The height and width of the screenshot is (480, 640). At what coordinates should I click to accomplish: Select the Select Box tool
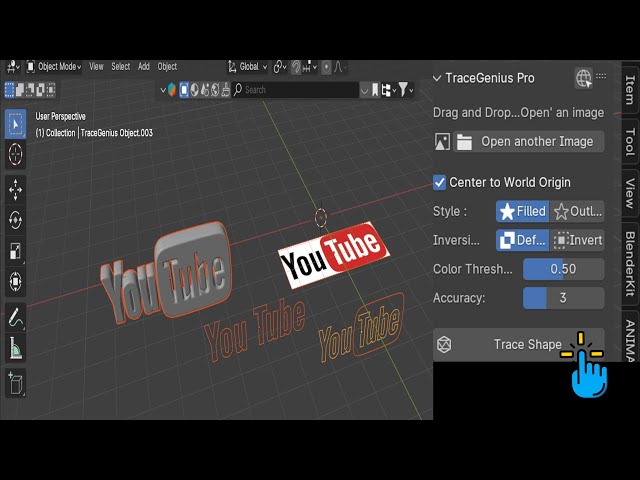click(16, 124)
